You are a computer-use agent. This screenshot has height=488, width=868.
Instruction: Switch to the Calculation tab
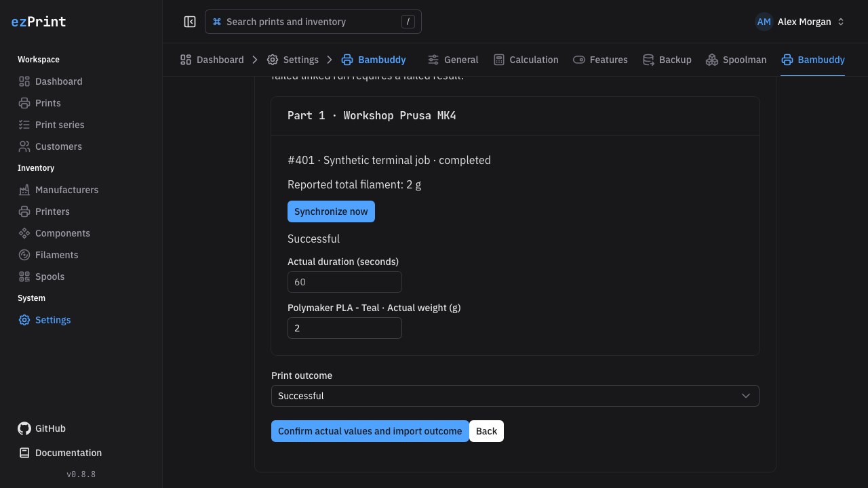click(526, 60)
